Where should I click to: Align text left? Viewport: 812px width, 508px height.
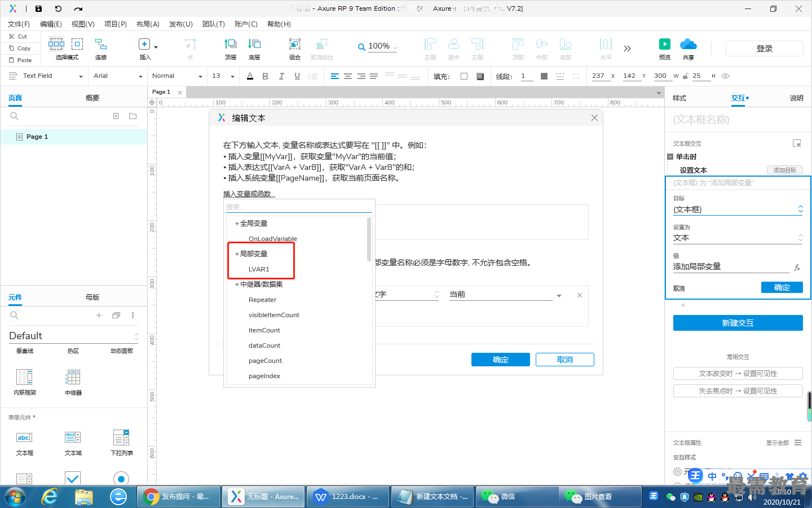(335, 76)
